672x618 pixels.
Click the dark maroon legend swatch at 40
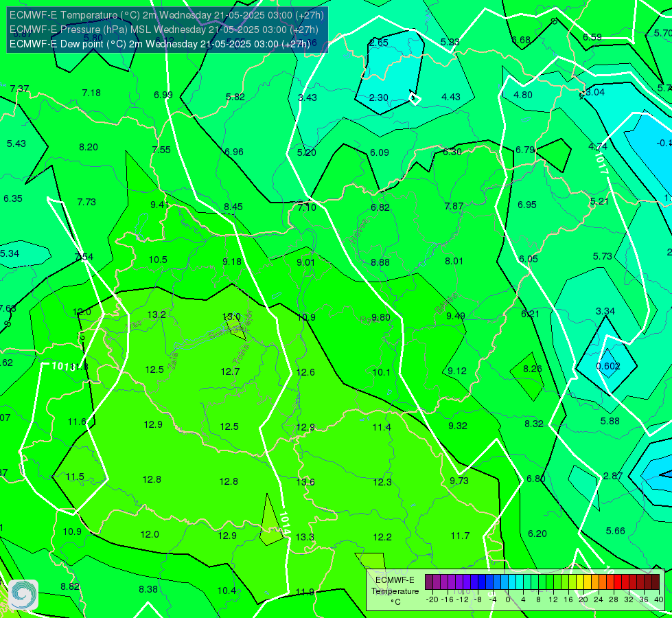click(x=656, y=582)
